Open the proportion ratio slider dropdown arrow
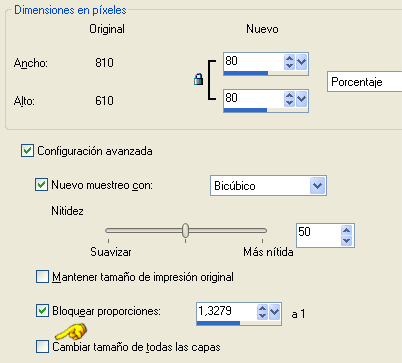 [274, 312]
